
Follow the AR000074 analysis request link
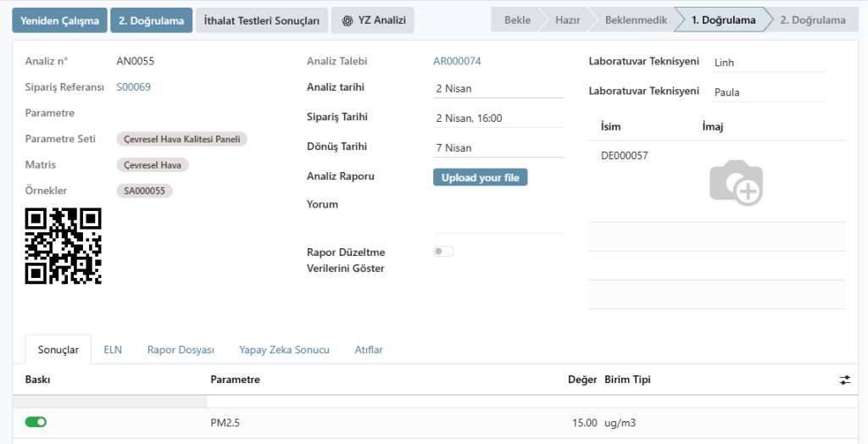[457, 61]
